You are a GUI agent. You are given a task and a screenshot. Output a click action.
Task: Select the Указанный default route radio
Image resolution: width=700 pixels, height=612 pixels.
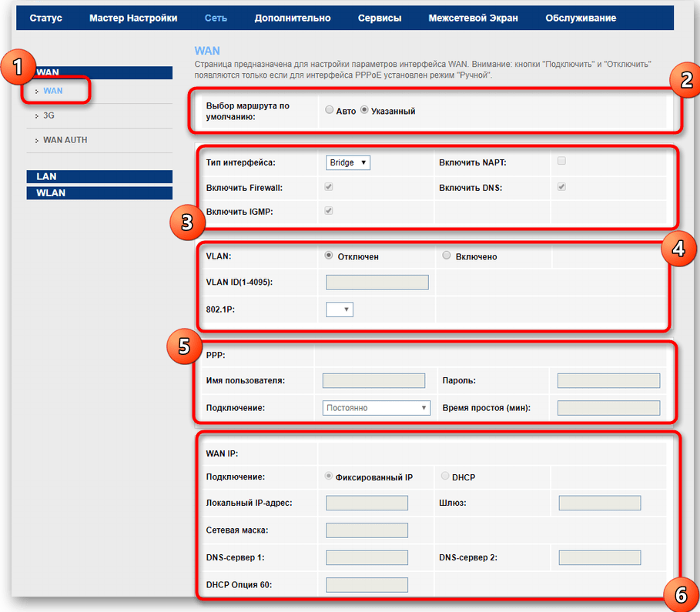click(365, 111)
